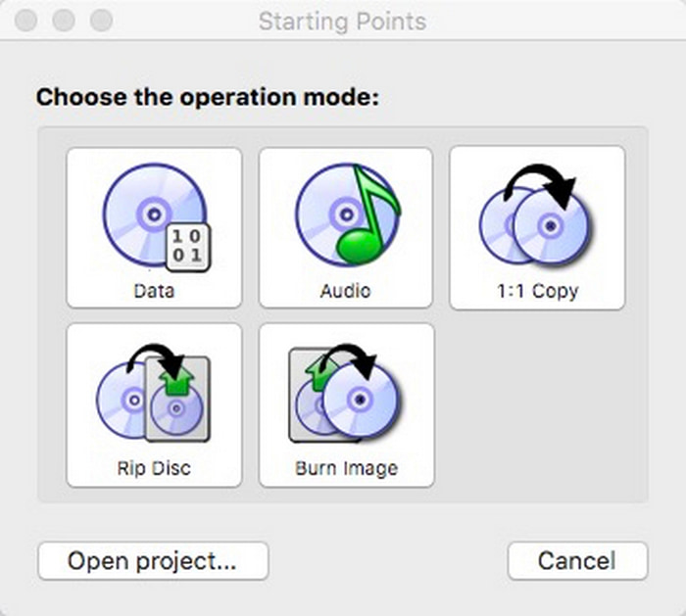Minimize the Starting Points window
Image resolution: width=686 pixels, height=616 pixels.
pos(64,21)
